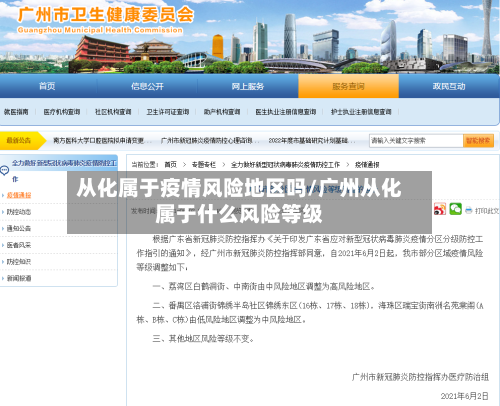Viewport: 500px width, 406px height.
Task: Click the 2021年6月2日 date at article bottom
Action: 465,396
